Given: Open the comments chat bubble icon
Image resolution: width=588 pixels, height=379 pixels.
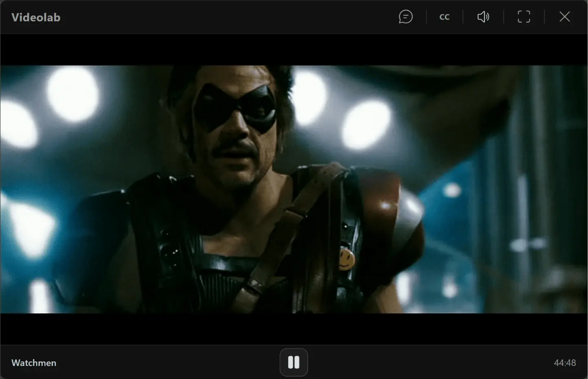Looking at the screenshot, I should tap(406, 17).
